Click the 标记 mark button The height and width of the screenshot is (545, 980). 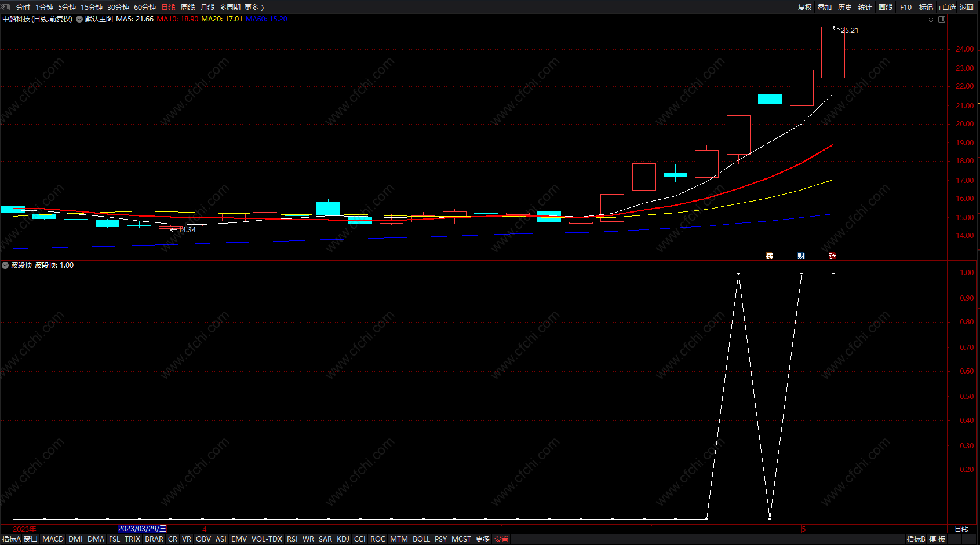(926, 8)
